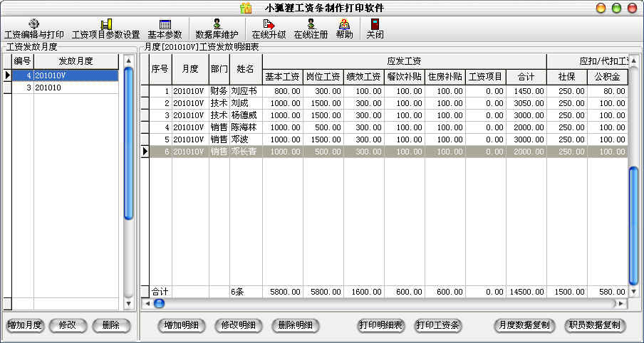644x343 pixels.
Task: Click 打印明细表 button
Action: 380,325
